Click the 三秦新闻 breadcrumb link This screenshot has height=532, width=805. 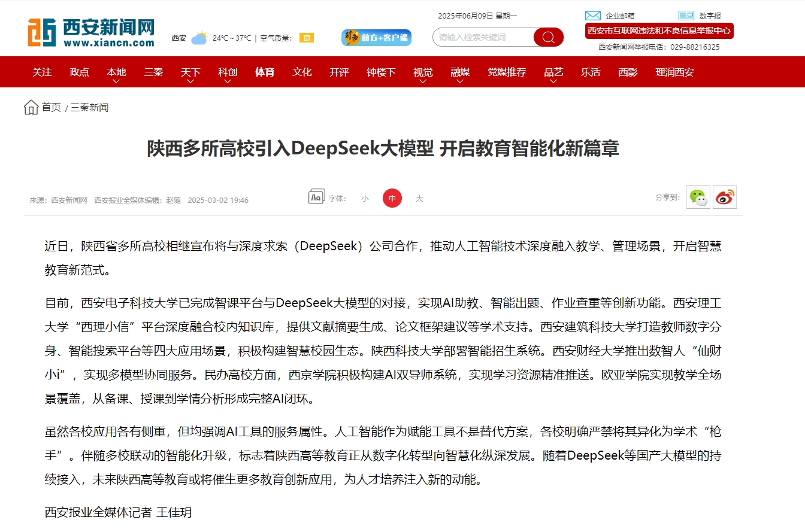coord(89,108)
